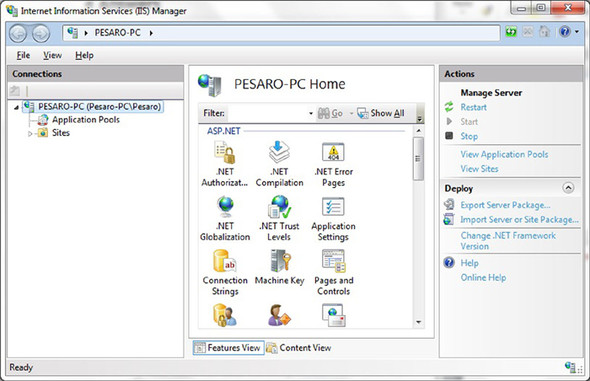
Task: Click the View Application Pools link
Action: point(504,154)
